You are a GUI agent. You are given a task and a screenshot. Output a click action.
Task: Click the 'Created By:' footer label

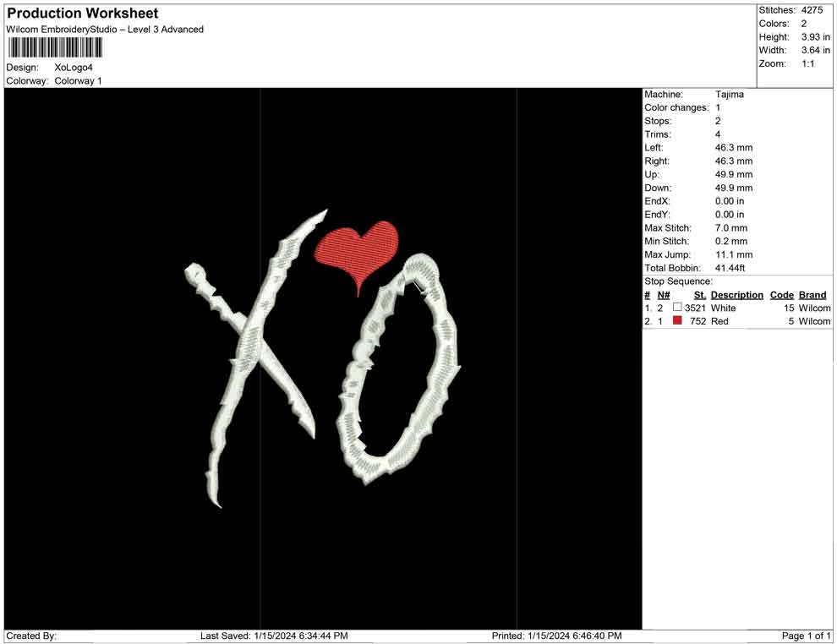(31, 636)
